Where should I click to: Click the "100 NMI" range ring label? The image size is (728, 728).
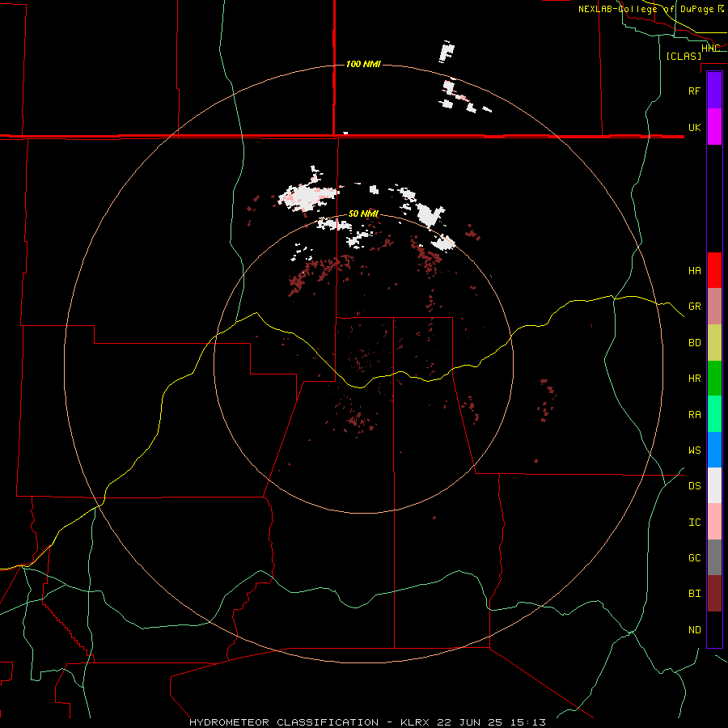pos(363,64)
